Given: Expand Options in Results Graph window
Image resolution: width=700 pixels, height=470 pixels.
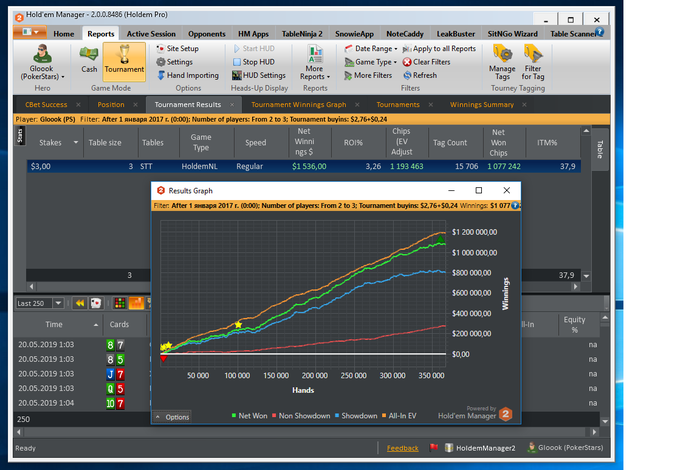Looking at the screenshot, I should point(172,417).
